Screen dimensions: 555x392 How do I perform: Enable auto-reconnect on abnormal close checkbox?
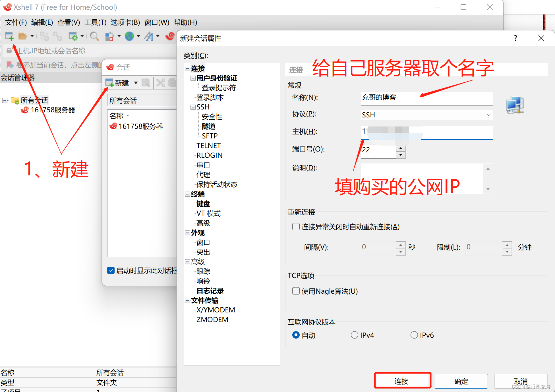pyautogui.click(x=296, y=227)
